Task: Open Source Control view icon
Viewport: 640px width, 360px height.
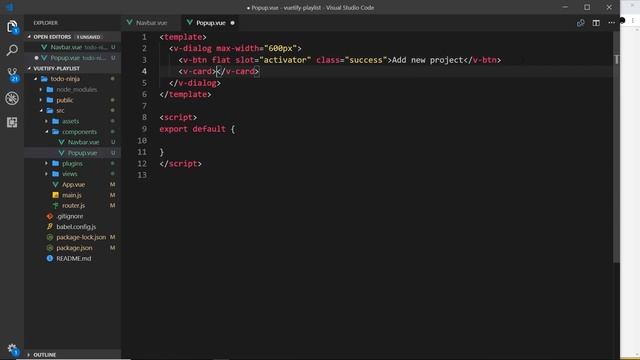Action: coord(12,74)
